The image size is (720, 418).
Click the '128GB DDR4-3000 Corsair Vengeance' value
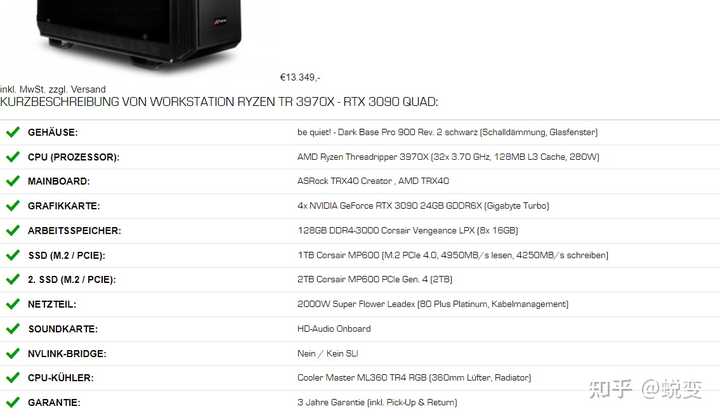[408, 231]
